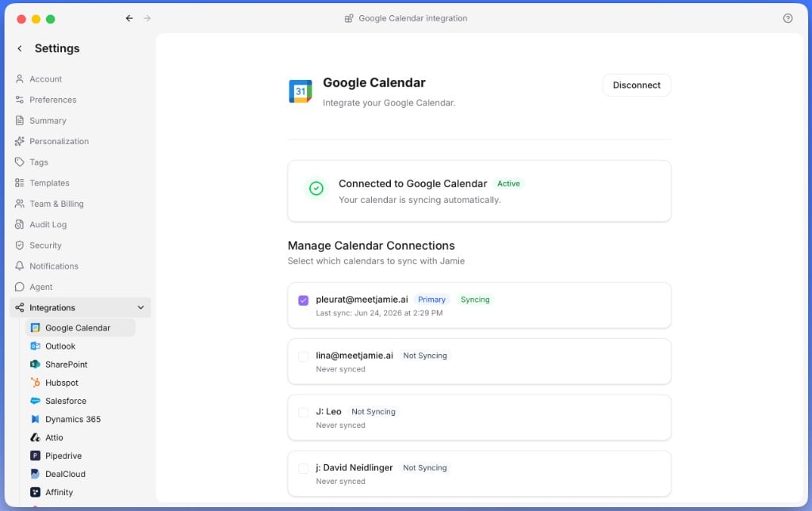Screen dimensions: 812x511
Task: Check the lina@meetjamie.ai calendar checkbox
Action: pyautogui.click(x=304, y=357)
